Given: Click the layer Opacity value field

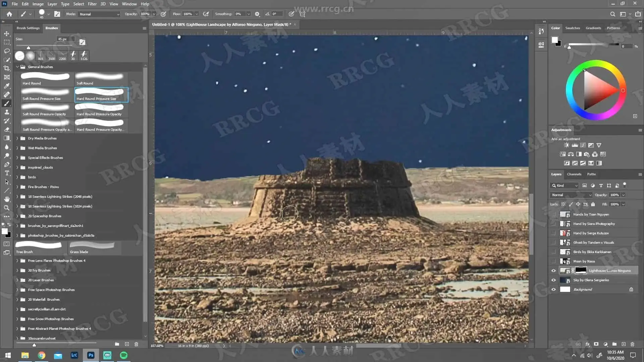Looking at the screenshot, I should [614, 195].
